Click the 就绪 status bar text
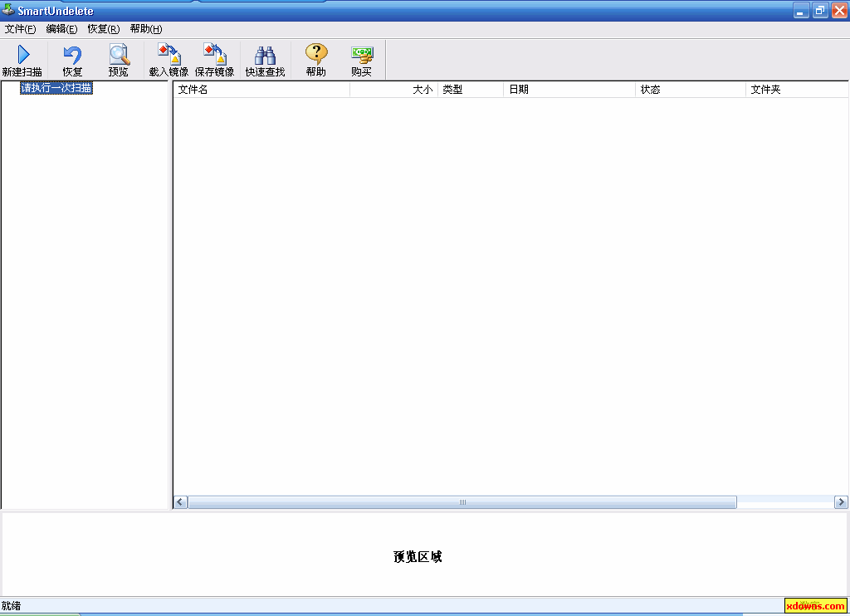850x616 pixels. (x=11, y=606)
